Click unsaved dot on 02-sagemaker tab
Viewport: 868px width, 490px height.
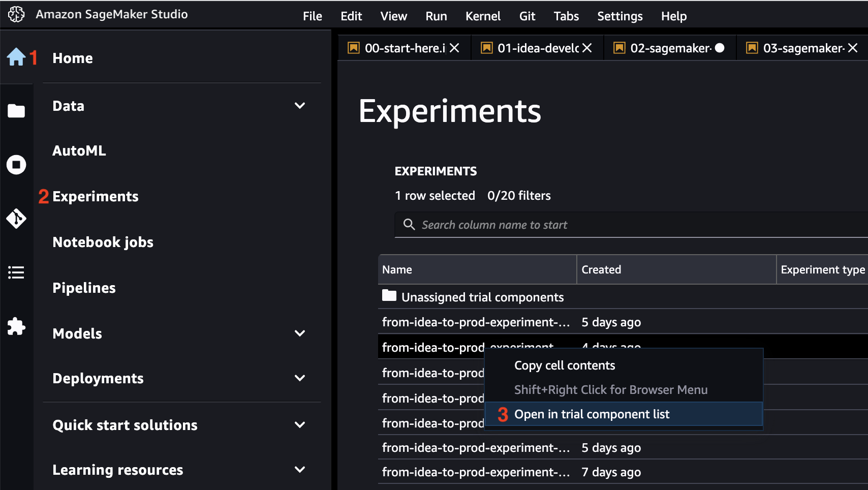tap(720, 48)
